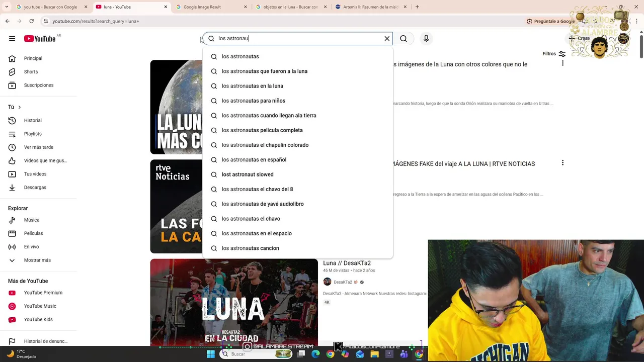Select suggestion "los astronautas que fueron a la luna"
Image resolution: width=644 pixels, height=362 pixels.
pyautogui.click(x=297, y=71)
